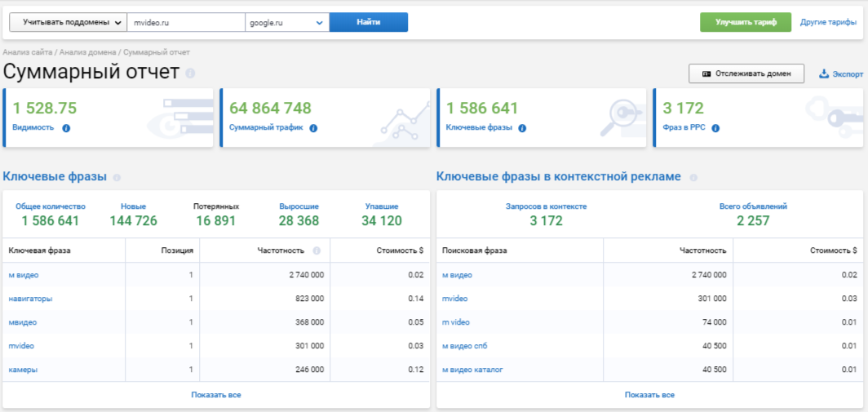Open the info icon beside Суммарный отчет title
Screen dimensions: 868x412
[190, 73]
